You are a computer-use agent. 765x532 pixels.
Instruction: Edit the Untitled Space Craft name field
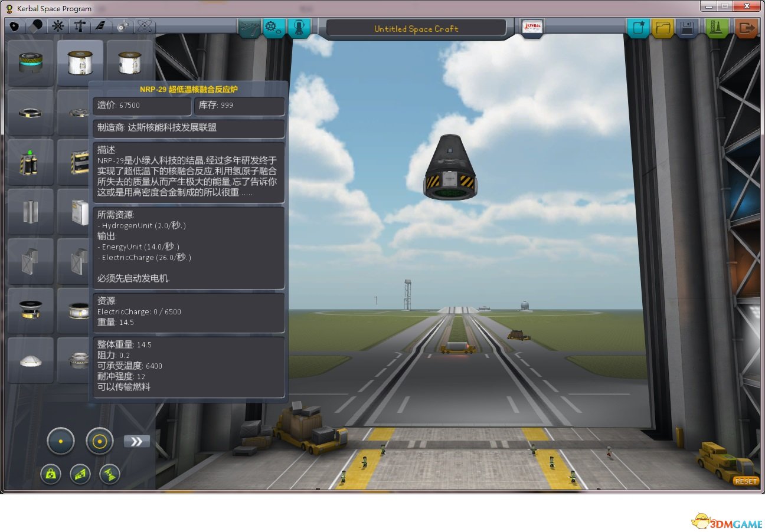click(416, 28)
